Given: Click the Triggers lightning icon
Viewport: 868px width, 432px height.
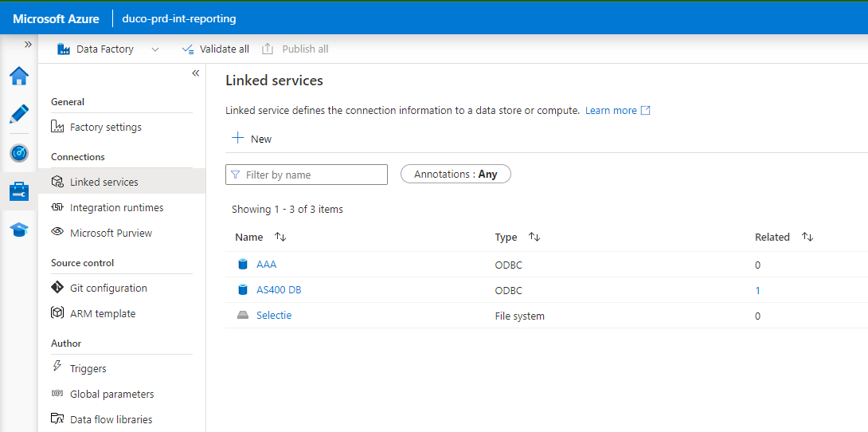Looking at the screenshot, I should coord(57,366).
